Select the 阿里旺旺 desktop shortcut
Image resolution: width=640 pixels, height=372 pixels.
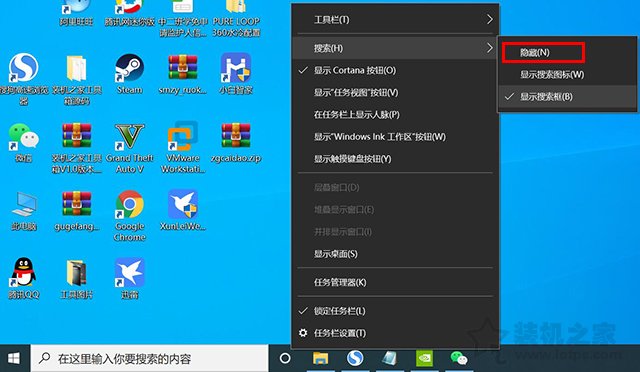tap(76, 13)
